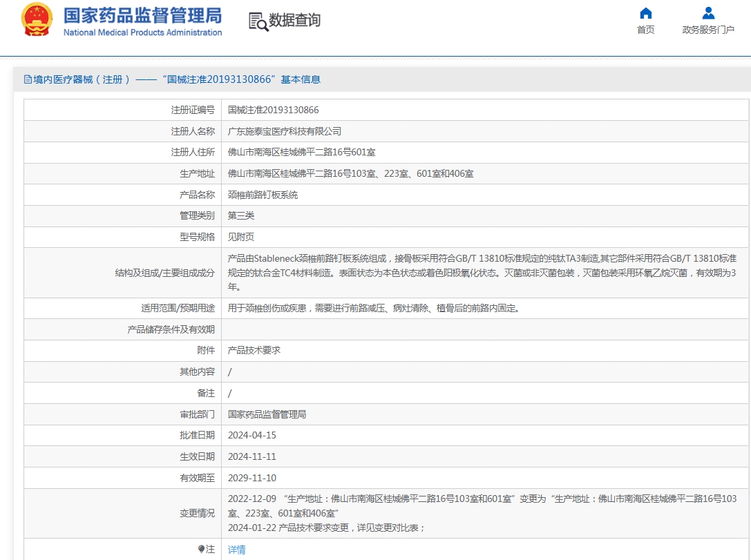Select the date 2024-04-15

coord(252,436)
